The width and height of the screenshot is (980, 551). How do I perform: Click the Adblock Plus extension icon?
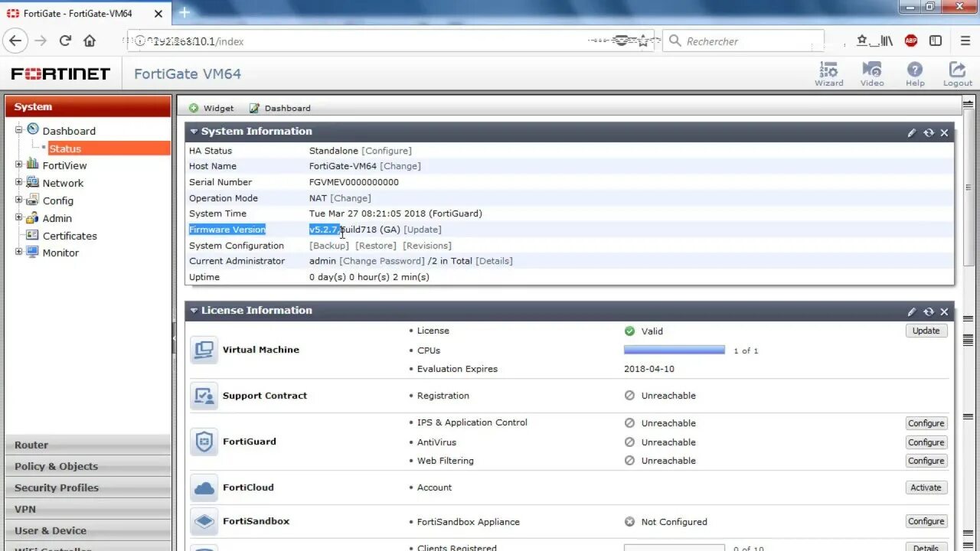click(x=911, y=41)
